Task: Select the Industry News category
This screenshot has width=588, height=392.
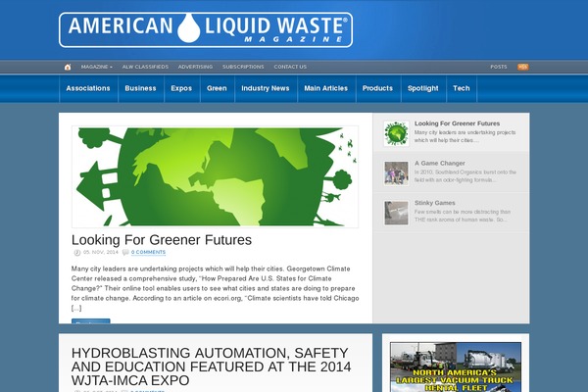Action: coord(266,88)
